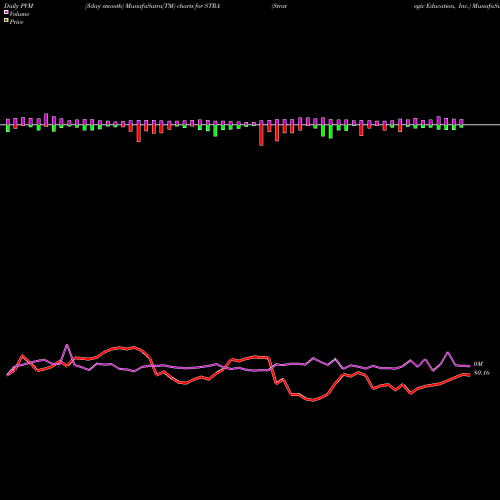Select the 'Price' legend label

coord(16,22)
